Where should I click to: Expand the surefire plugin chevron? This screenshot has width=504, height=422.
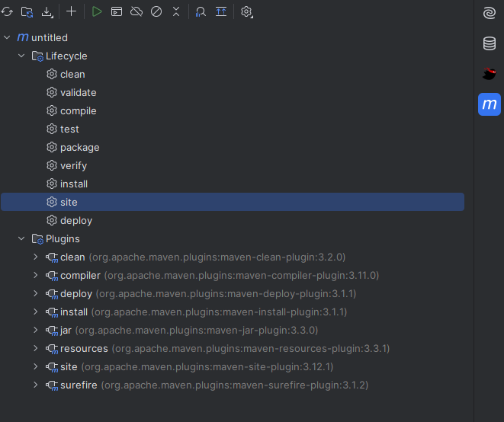36,385
